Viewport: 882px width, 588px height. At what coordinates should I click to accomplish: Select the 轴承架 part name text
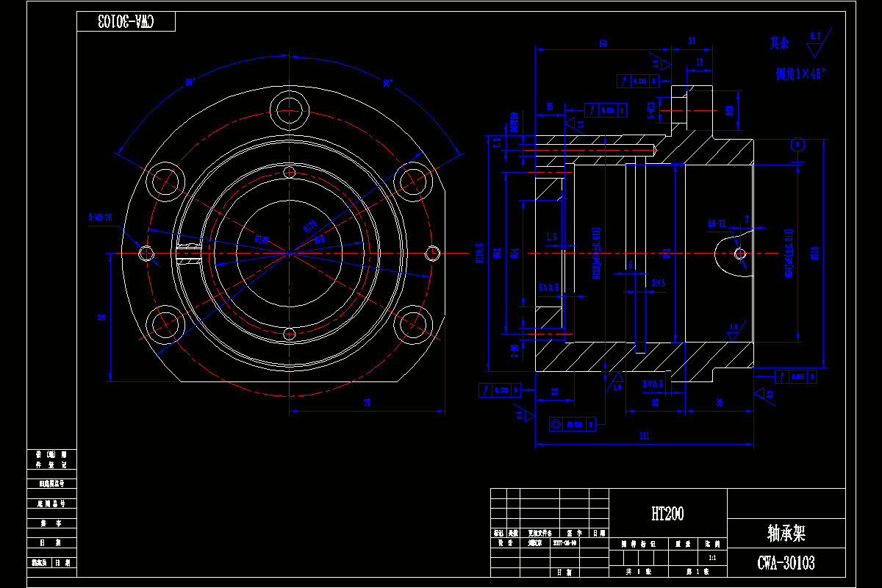point(786,533)
